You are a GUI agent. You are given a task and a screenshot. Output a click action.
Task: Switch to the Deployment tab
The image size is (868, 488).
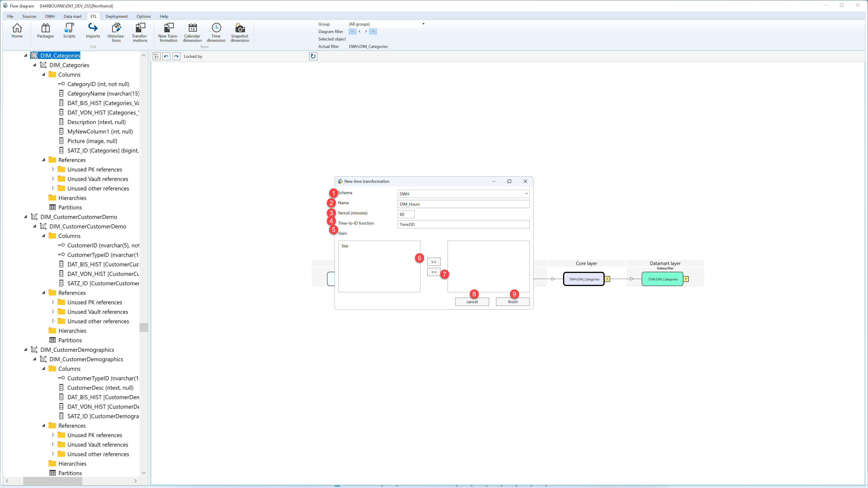tap(117, 16)
